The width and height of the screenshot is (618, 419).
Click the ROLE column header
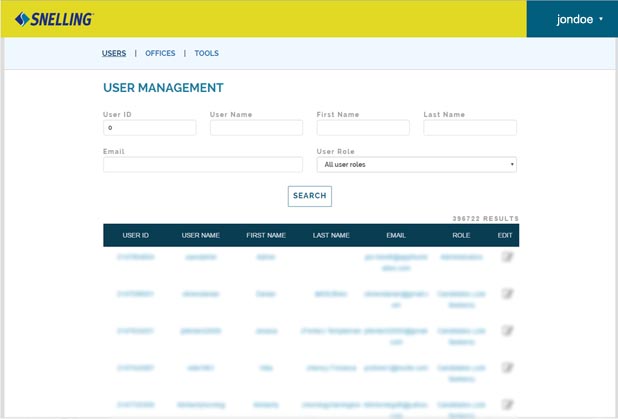[461, 235]
